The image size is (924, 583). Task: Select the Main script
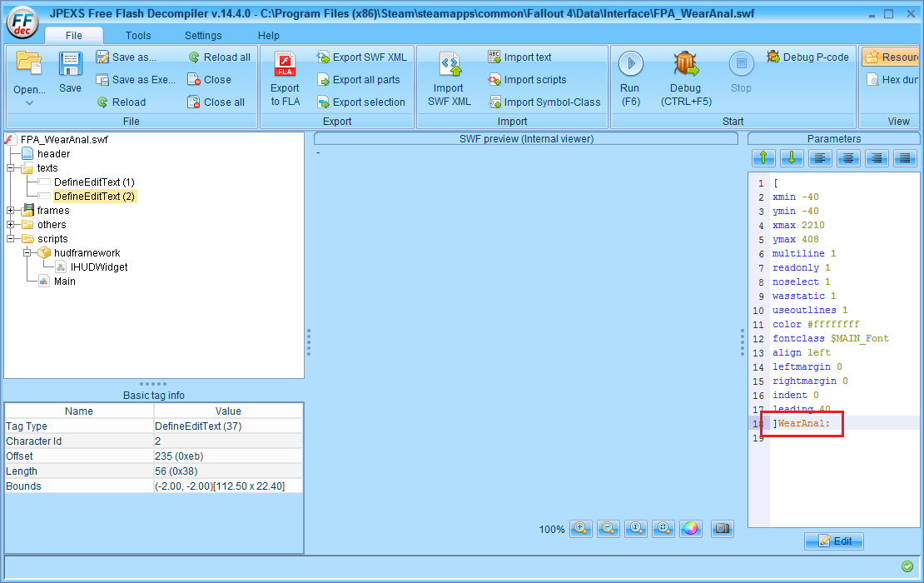(x=65, y=282)
